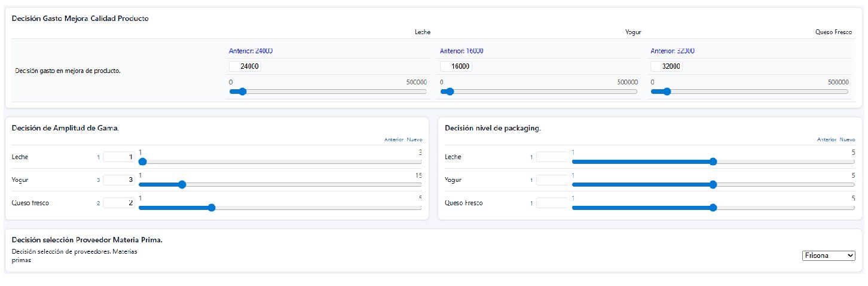
Task: Click the Leche amplitud de gama input field
Action: pyautogui.click(x=119, y=157)
